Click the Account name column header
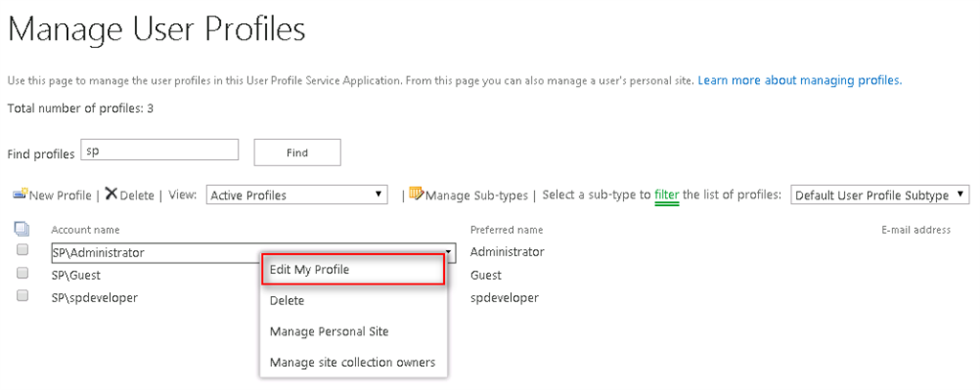 [x=85, y=230]
